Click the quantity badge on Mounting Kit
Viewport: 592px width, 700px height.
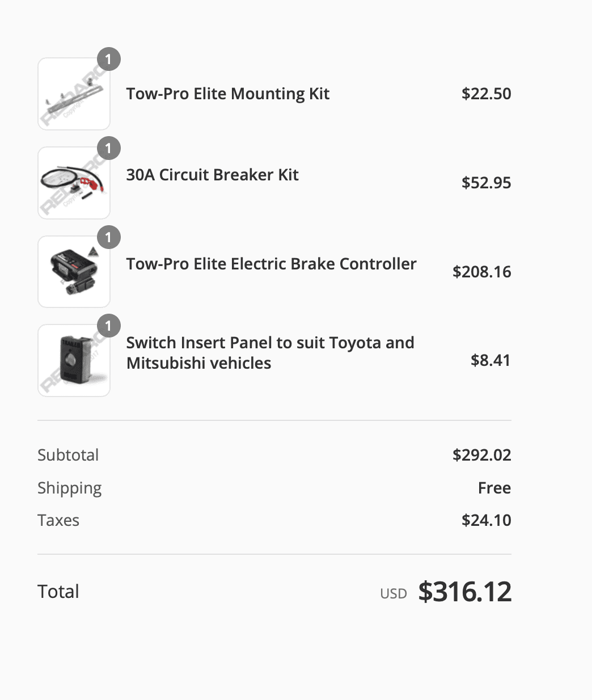(108, 59)
